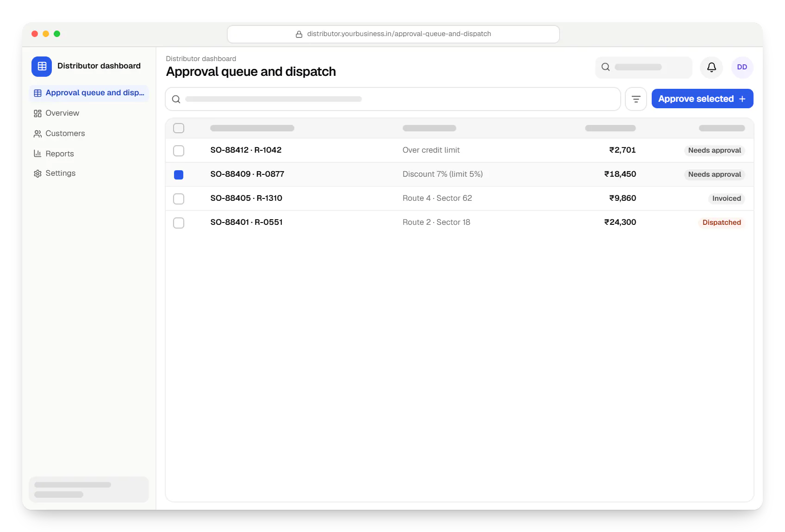Image resolution: width=785 pixels, height=532 pixels.
Task: Tick the select-all header checkbox
Action: coord(179,128)
